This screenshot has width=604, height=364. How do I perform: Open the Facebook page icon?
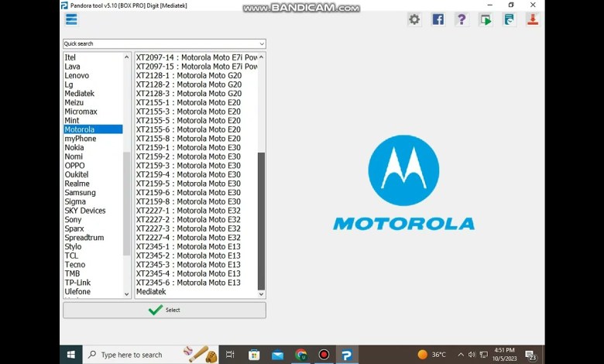coord(438,19)
